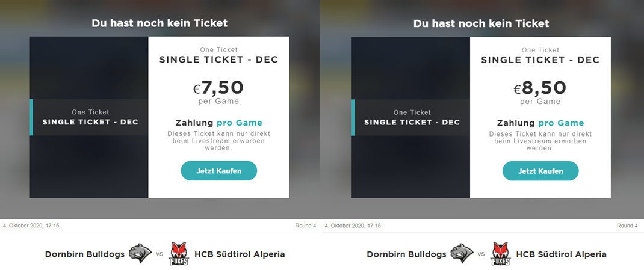Click the white Single Ticket - Dec heading above €8,50

click(540, 60)
